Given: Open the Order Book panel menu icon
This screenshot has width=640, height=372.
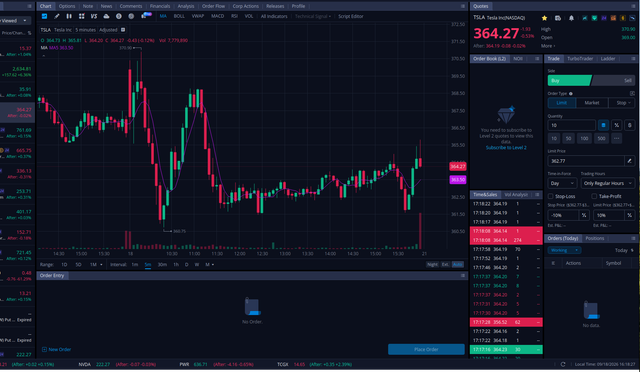Looking at the screenshot, I should 537,59.
